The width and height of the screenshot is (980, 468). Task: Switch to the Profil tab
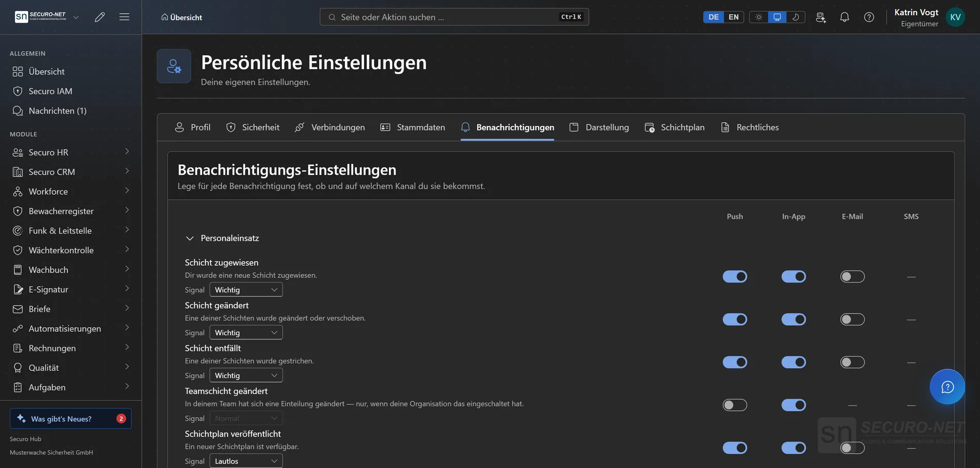[x=193, y=127]
